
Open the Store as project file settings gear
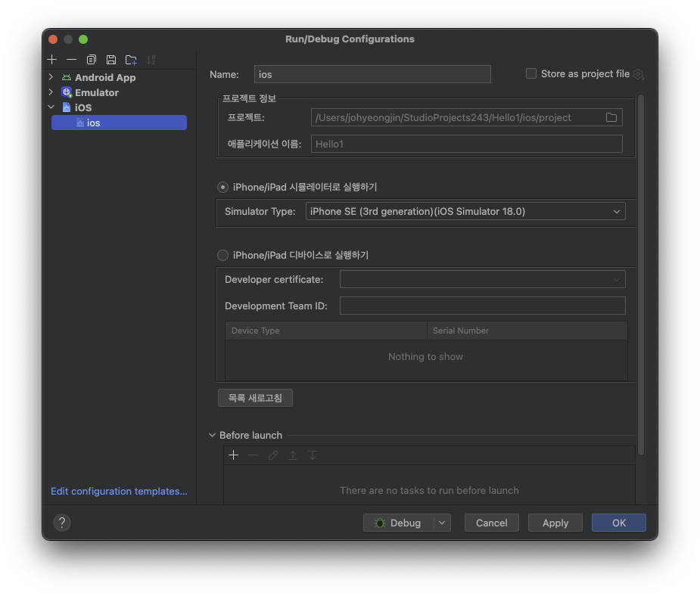pos(639,74)
